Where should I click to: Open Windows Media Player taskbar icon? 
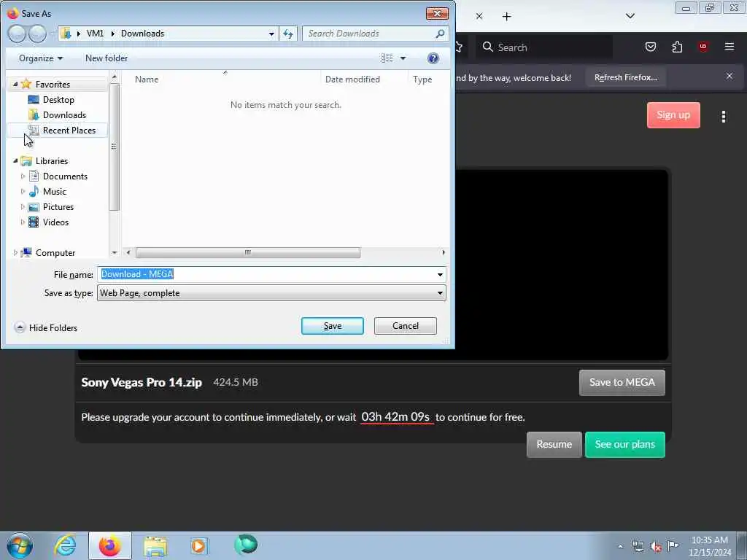coord(198,546)
